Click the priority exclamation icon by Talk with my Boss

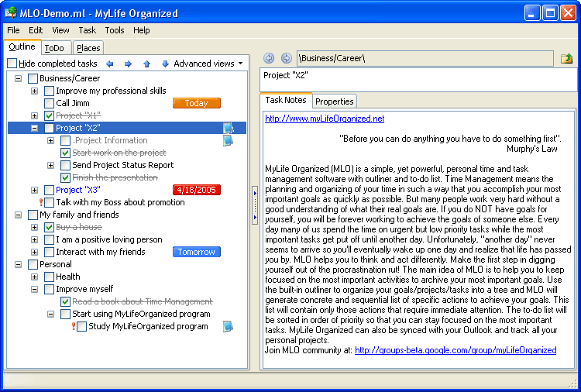pyautogui.click(x=41, y=202)
